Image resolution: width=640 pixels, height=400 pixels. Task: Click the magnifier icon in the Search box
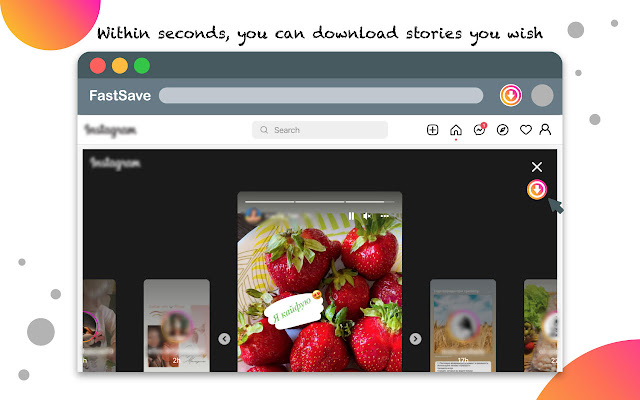[264, 130]
